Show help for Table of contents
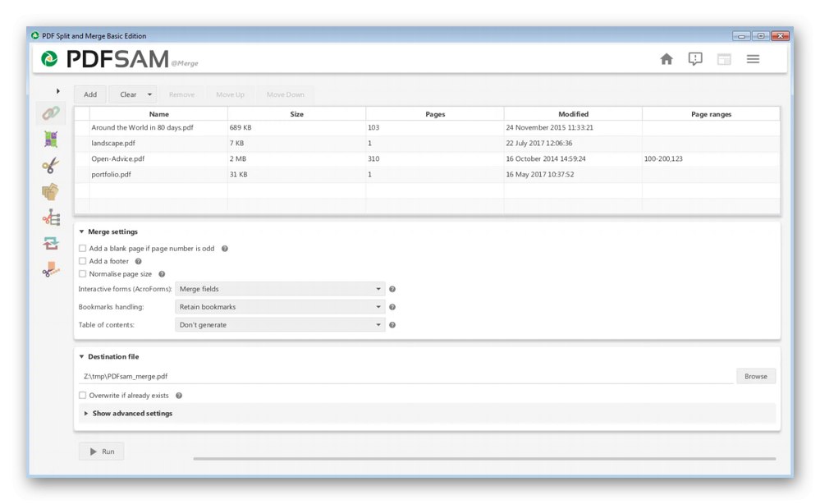This screenshot has height=504, width=820. click(392, 325)
